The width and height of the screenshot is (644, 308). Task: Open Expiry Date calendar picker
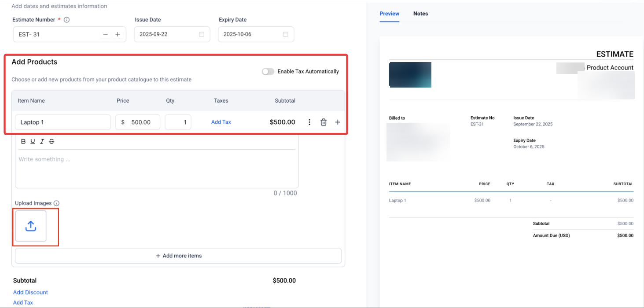pyautogui.click(x=285, y=34)
